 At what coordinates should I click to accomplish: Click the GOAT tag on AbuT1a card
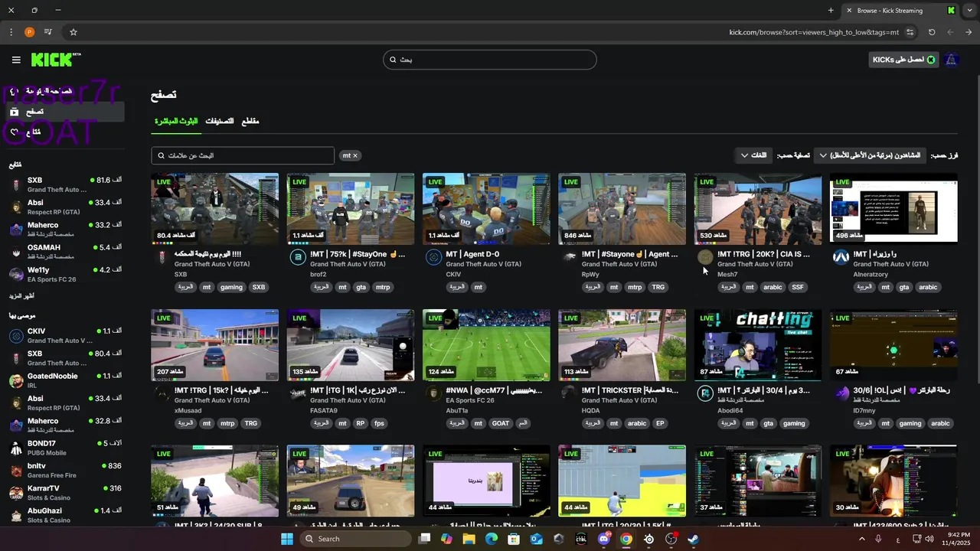click(501, 423)
